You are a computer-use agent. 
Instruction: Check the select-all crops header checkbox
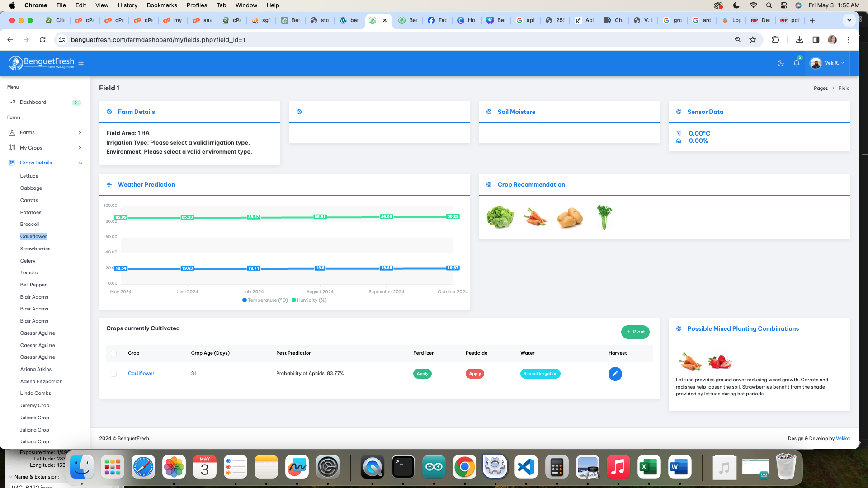[x=113, y=353]
